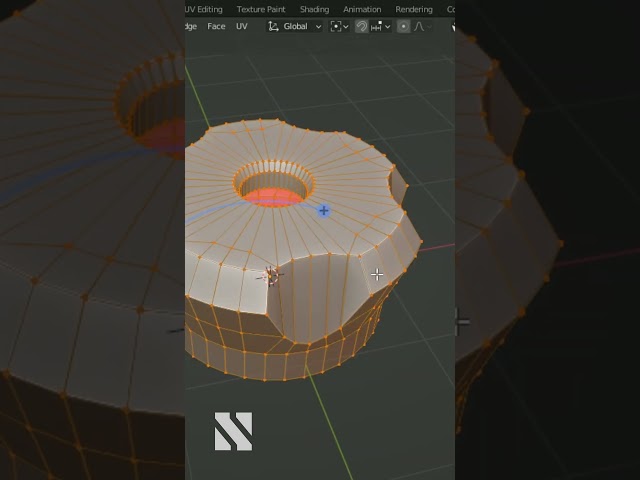Click the blue plus spin gizmo handle
The image size is (640, 480).
click(x=324, y=211)
